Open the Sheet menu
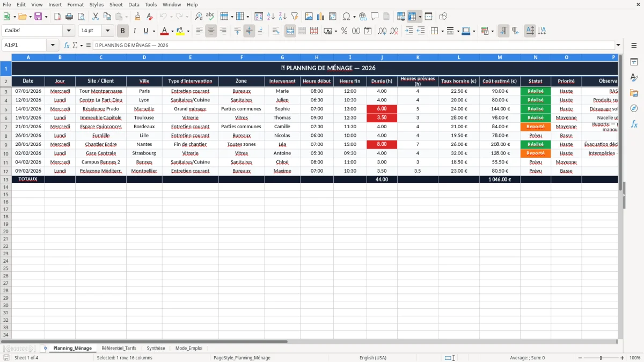Screen dimensions: 644x362 (116, 4)
